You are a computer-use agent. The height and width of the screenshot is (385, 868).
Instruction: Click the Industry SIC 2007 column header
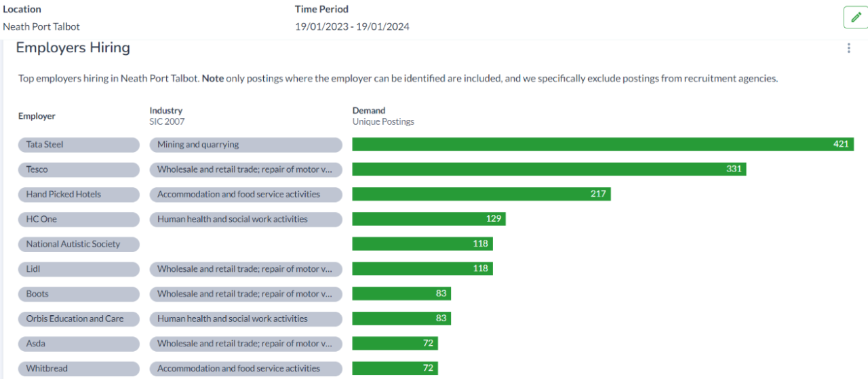[167, 116]
